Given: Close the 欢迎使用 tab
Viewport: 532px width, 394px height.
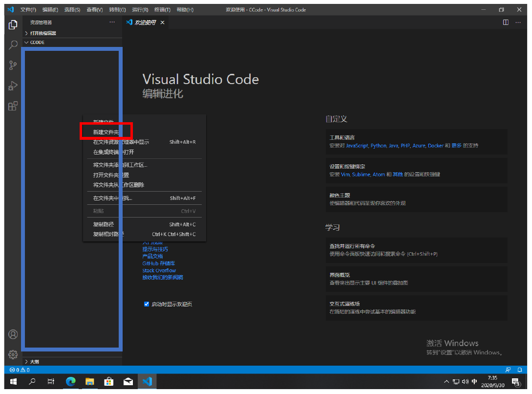Looking at the screenshot, I should tap(163, 22).
